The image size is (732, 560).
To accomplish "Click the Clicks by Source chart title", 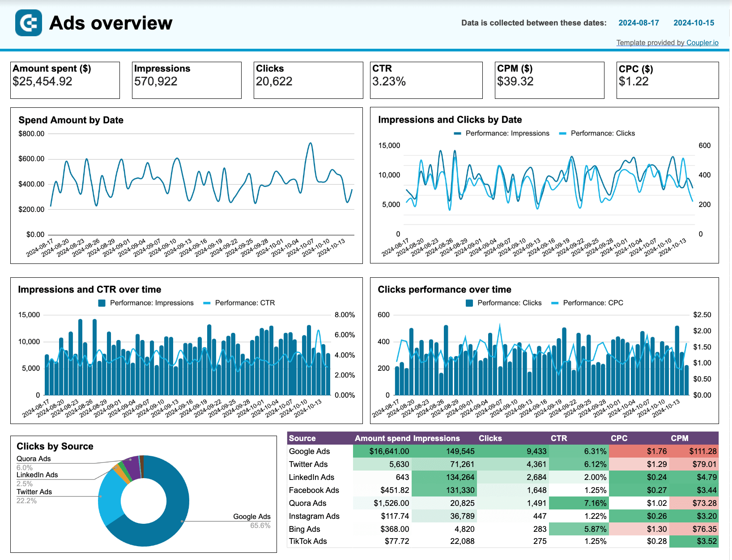I will point(55,446).
